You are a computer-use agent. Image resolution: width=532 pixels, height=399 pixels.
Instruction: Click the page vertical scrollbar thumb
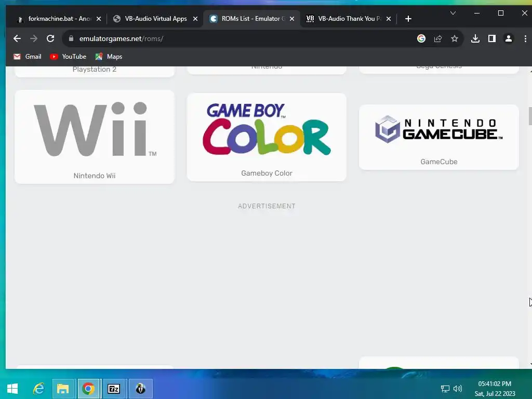530,116
